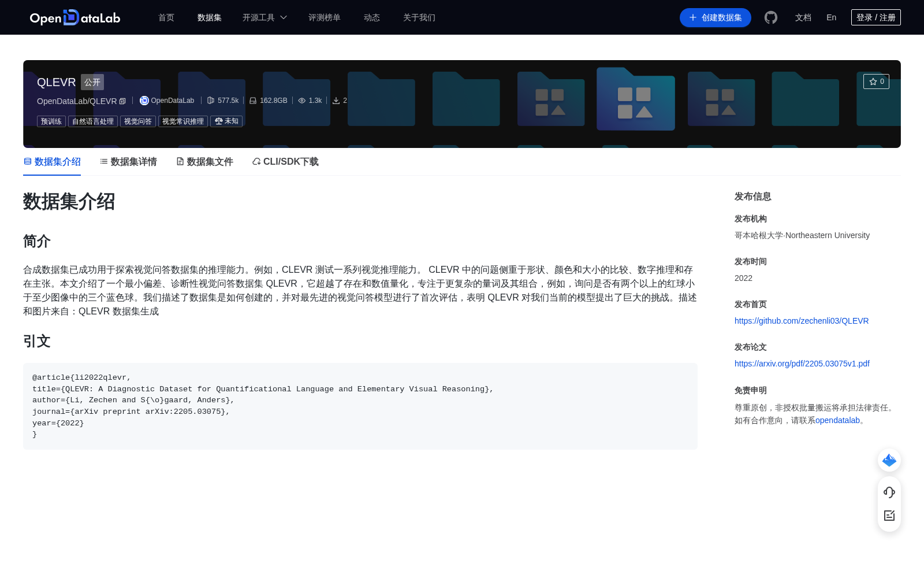The image size is (924, 578).
Task: Click the 2022 publish year value
Action: (x=743, y=278)
